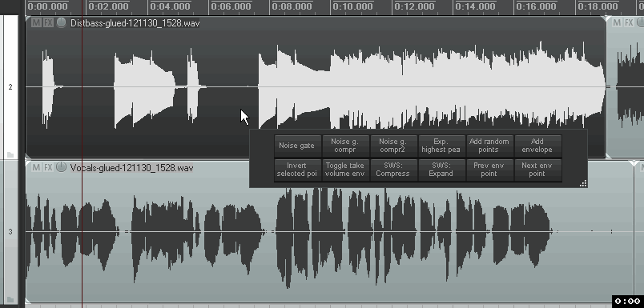Click the SWS: Expand button

pyautogui.click(x=441, y=170)
